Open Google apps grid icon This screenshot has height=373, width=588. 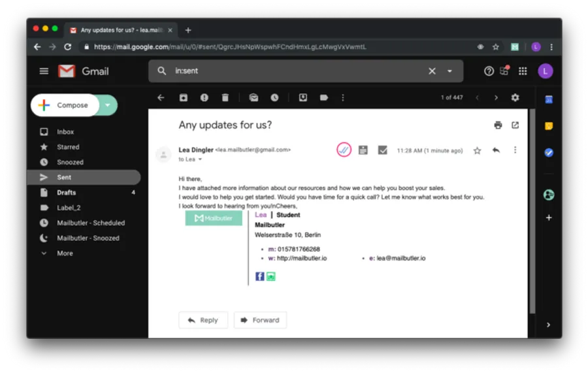(x=523, y=71)
